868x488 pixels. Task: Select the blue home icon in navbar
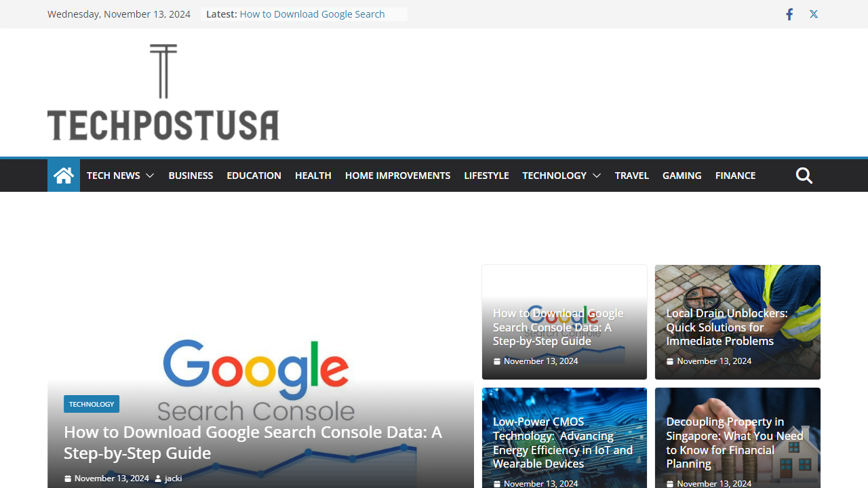point(63,175)
